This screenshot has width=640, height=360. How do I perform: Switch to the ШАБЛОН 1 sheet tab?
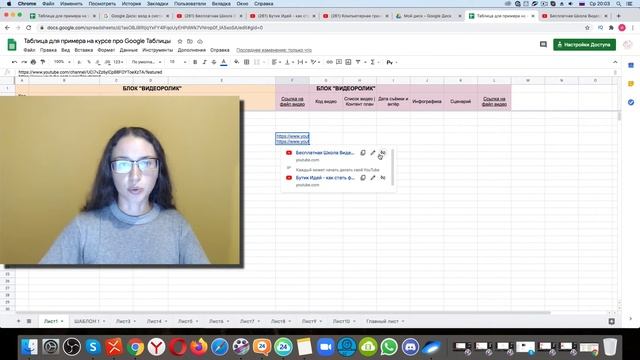click(x=87, y=321)
